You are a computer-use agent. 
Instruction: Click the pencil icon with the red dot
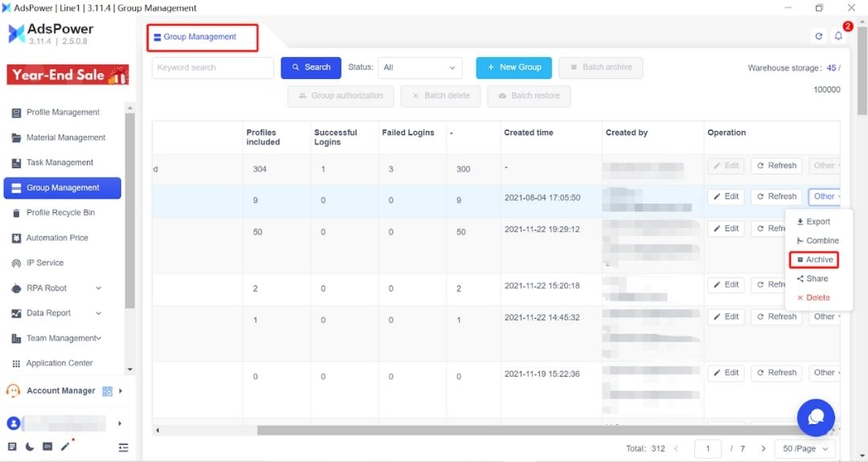pos(66,446)
